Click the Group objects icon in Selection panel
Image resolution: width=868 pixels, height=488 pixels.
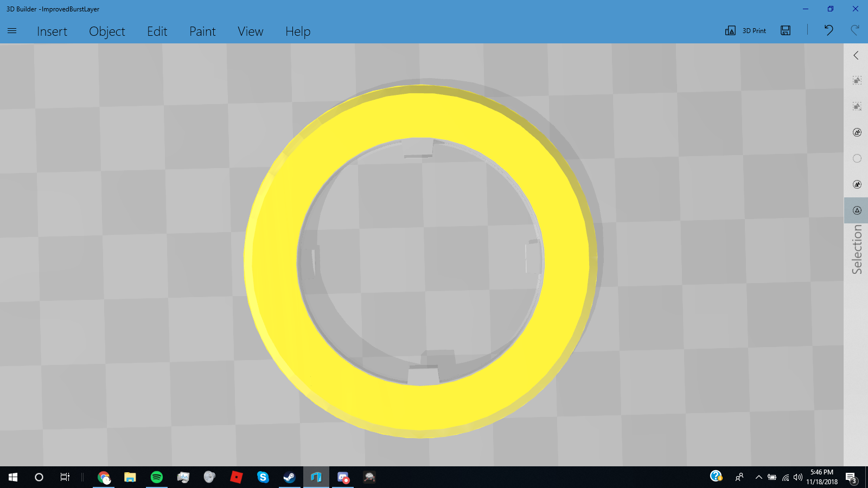click(x=857, y=80)
